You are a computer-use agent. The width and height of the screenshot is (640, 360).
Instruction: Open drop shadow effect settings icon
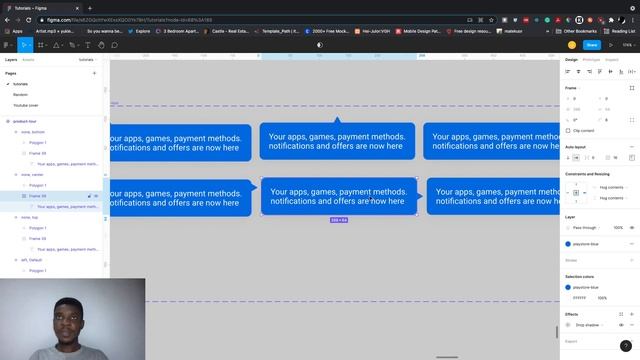tap(568, 325)
